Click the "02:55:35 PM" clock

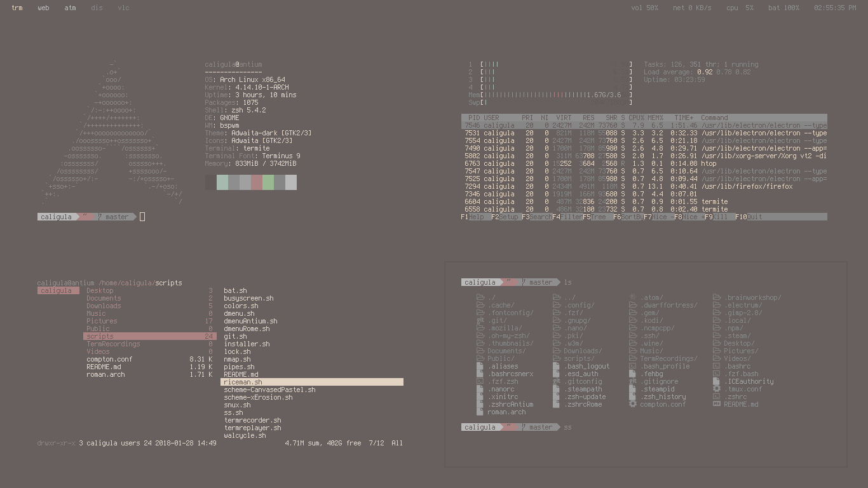[x=835, y=8]
